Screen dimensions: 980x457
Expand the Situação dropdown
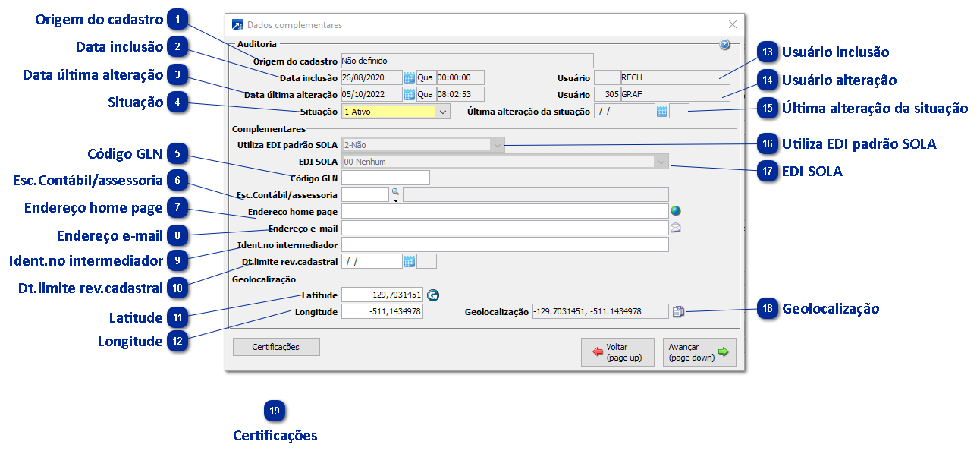[x=443, y=112]
